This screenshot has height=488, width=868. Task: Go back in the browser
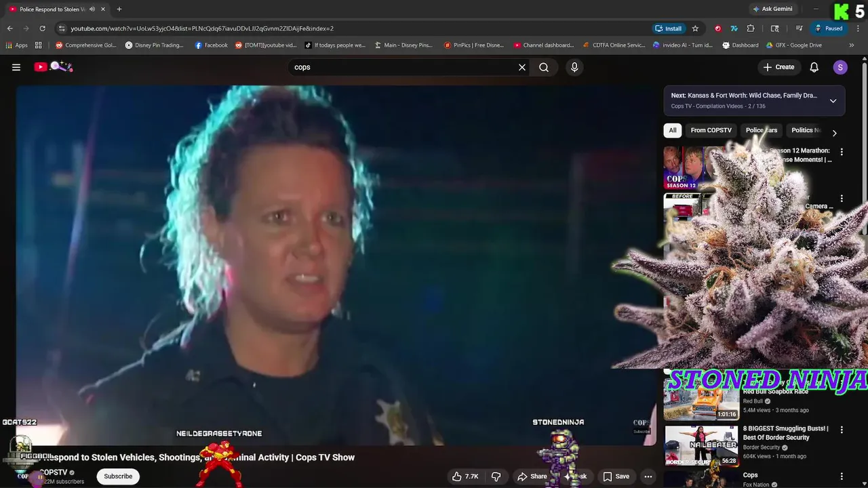pyautogui.click(x=9, y=28)
